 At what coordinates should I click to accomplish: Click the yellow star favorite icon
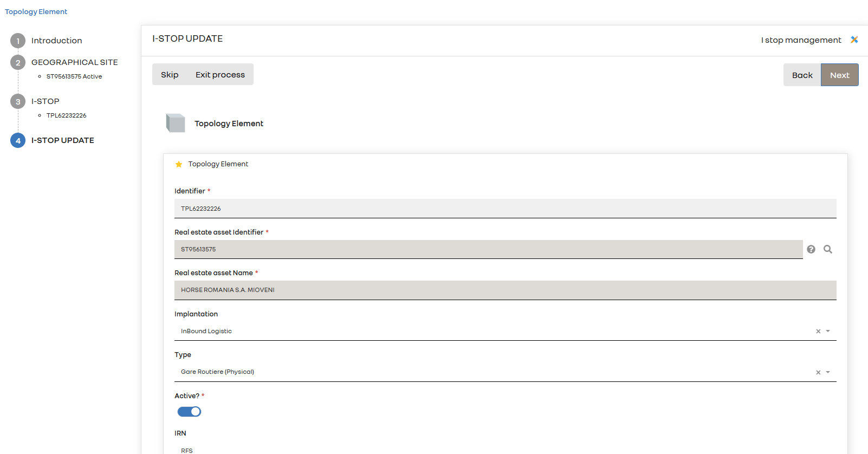(x=179, y=164)
